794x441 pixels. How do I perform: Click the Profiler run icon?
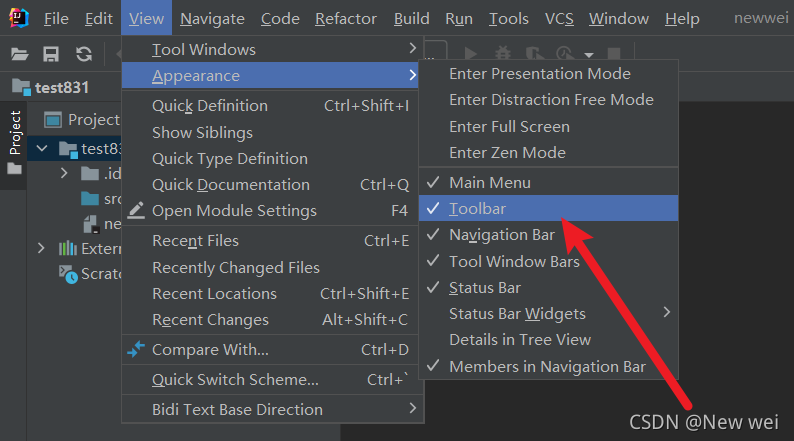click(x=567, y=54)
